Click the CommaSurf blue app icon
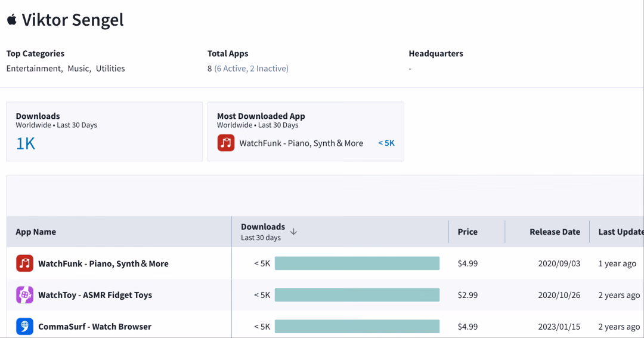644x338 pixels. click(24, 327)
